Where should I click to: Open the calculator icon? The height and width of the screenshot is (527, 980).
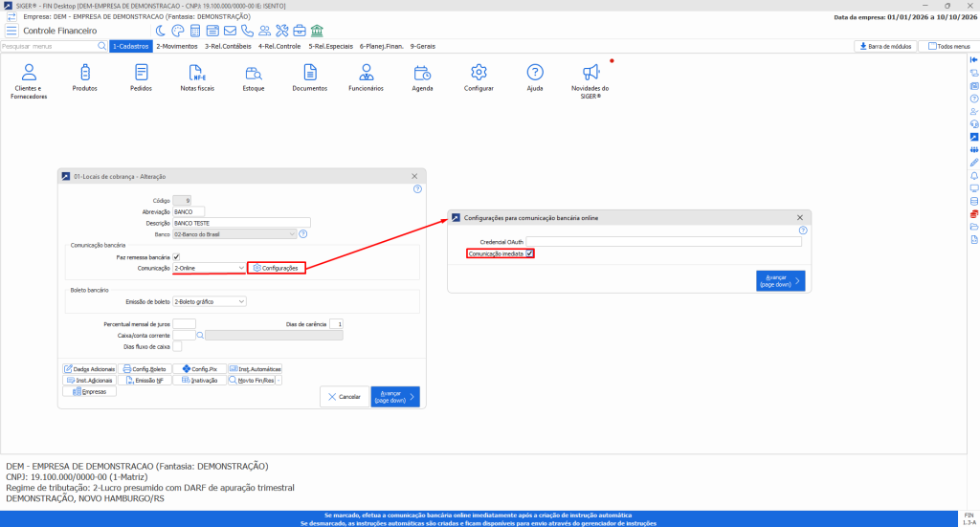coord(195,31)
